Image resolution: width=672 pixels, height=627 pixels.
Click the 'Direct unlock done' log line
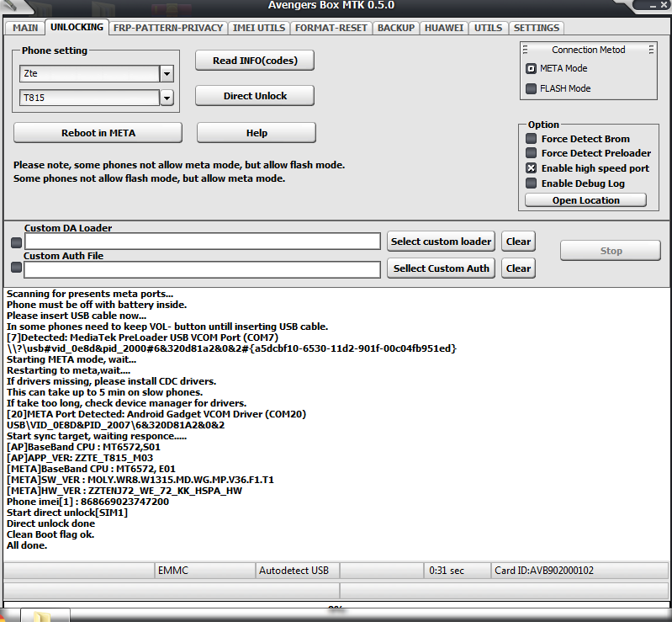click(x=51, y=523)
